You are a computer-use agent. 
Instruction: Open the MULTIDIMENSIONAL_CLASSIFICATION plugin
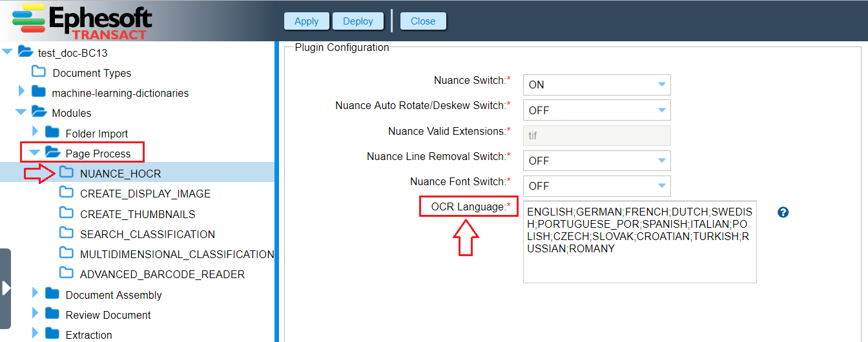click(x=178, y=254)
